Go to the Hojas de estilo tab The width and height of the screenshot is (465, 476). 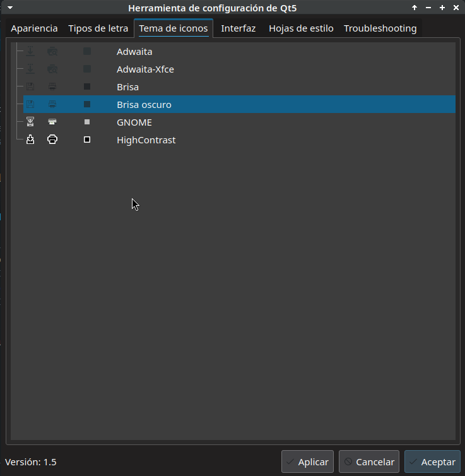tap(301, 28)
